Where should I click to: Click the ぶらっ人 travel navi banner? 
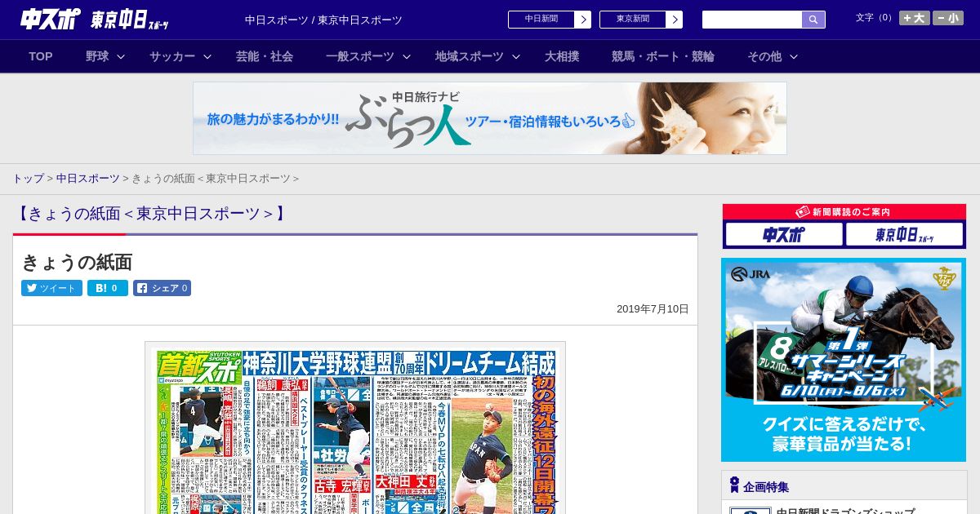click(490, 118)
